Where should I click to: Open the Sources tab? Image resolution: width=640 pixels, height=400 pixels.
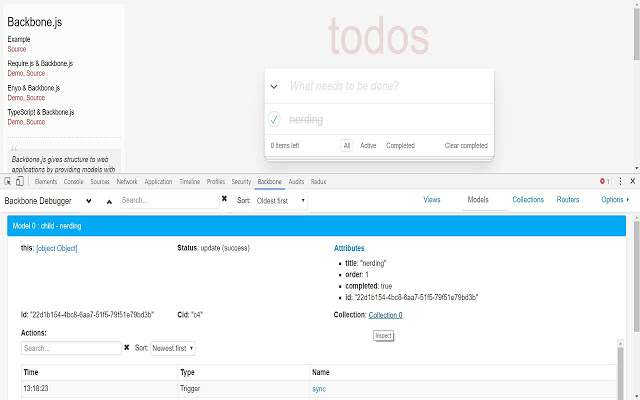[x=100, y=182]
